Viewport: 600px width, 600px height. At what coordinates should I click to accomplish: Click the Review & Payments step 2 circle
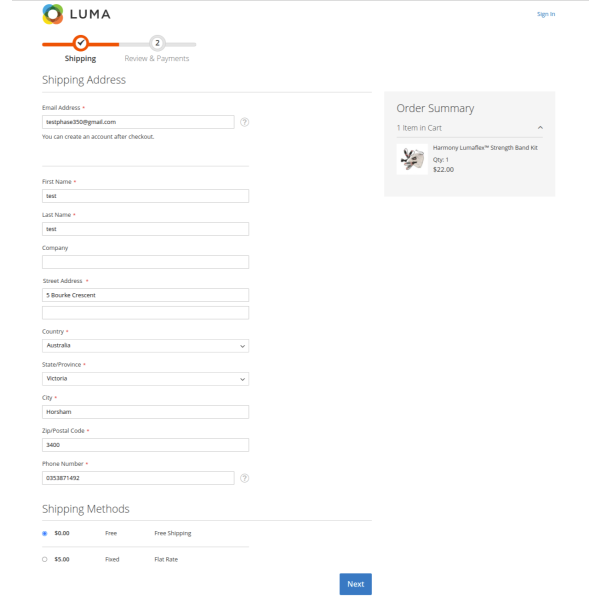click(x=158, y=43)
